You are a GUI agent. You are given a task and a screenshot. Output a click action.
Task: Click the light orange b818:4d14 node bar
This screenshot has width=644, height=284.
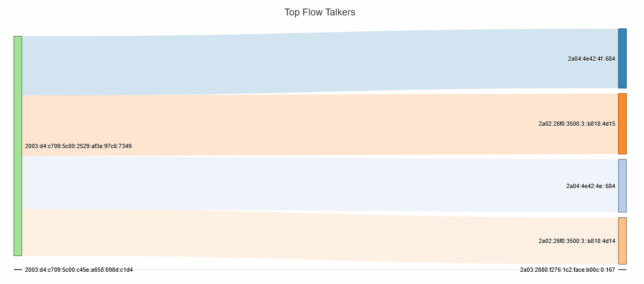[622, 240]
